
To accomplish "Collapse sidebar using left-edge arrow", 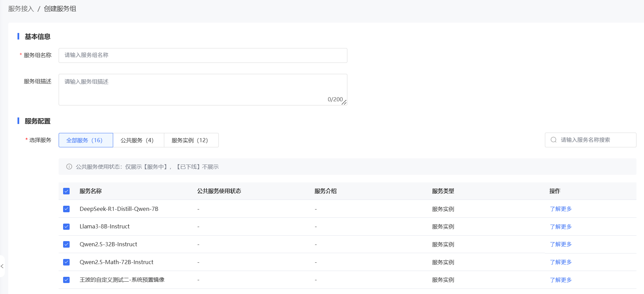I will coord(2,266).
